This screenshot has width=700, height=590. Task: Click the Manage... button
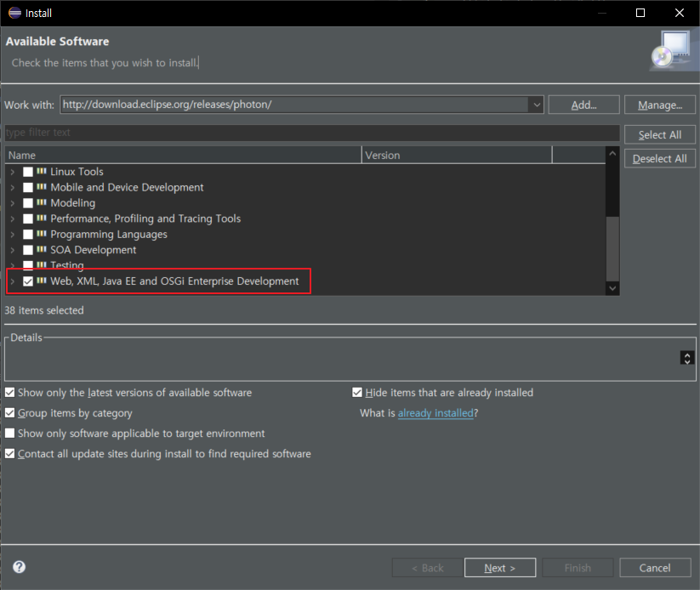coord(660,105)
